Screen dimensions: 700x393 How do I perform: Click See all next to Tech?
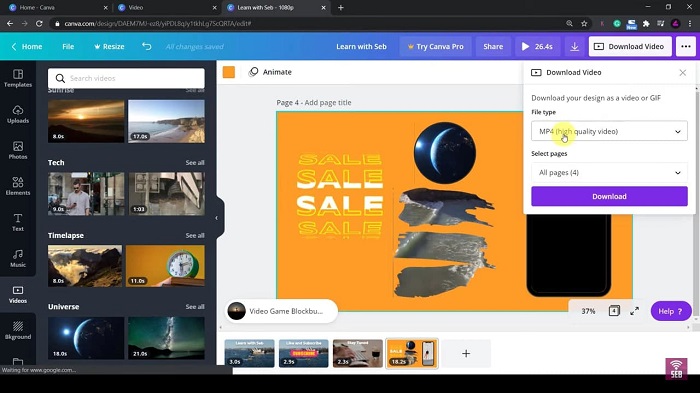(195, 163)
